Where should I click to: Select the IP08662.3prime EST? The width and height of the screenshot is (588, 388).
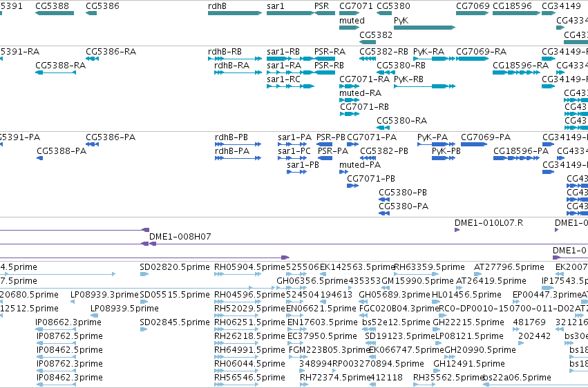pyautogui.click(x=55, y=329)
